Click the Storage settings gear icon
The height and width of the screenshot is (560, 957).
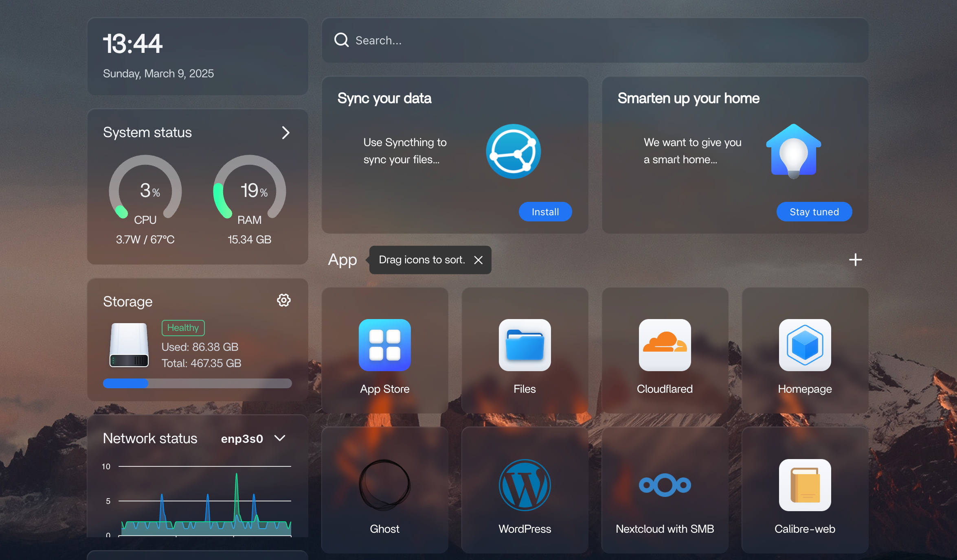point(284,300)
